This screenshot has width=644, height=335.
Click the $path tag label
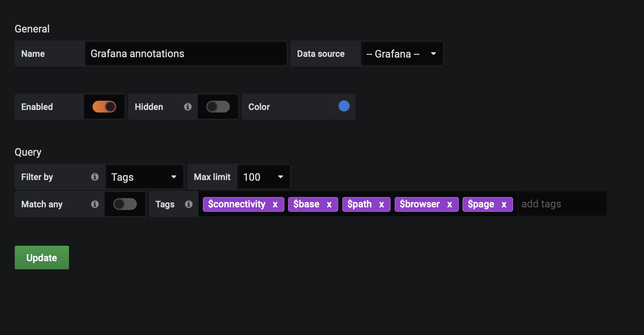coord(360,204)
